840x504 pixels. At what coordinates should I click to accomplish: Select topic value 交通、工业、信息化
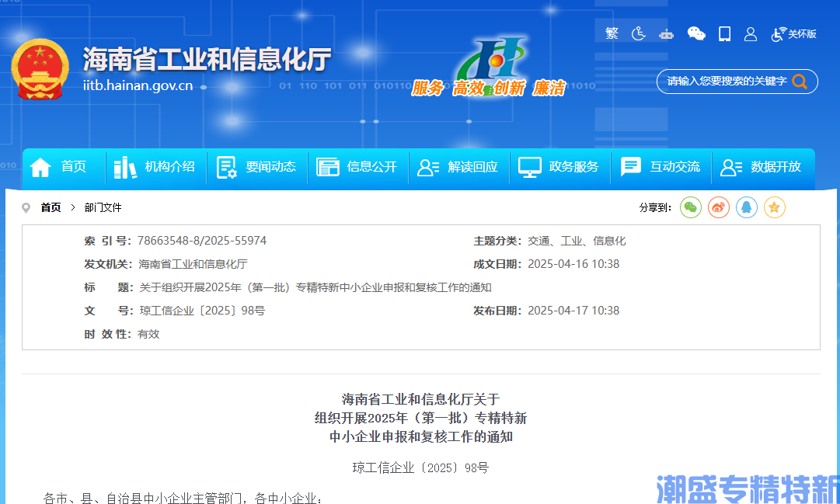(577, 241)
